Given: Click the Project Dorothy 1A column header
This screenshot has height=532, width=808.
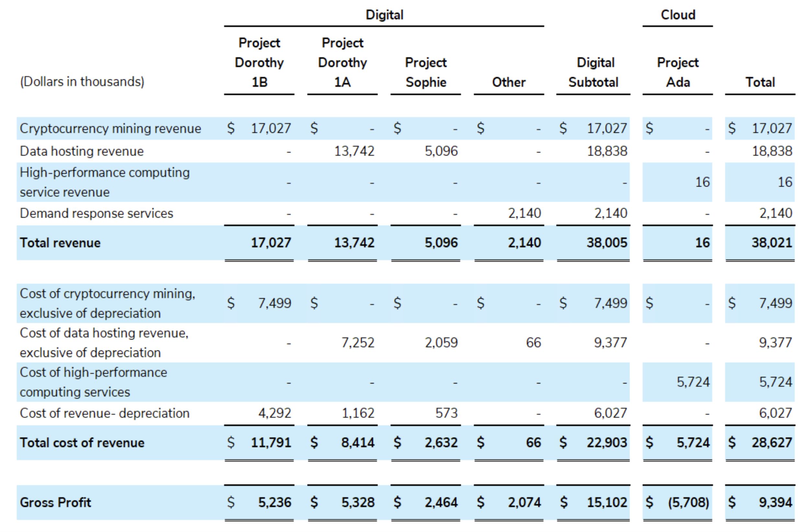Looking at the screenshot, I should pos(342,62).
